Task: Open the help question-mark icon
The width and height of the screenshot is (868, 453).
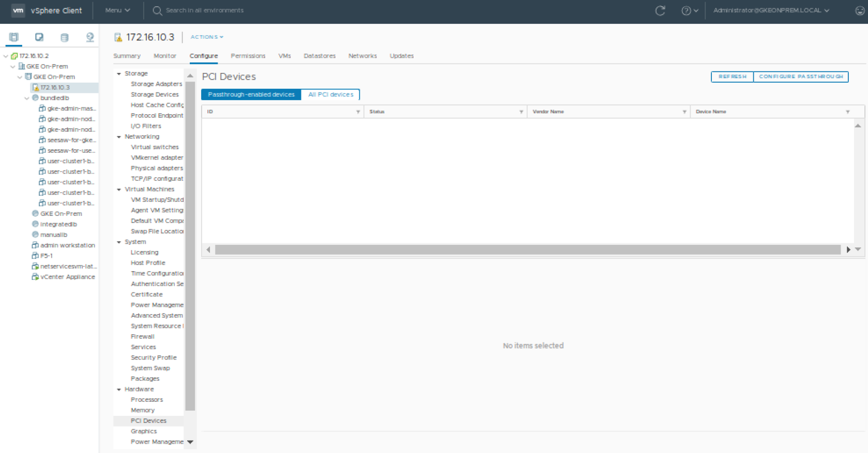Action: click(686, 11)
